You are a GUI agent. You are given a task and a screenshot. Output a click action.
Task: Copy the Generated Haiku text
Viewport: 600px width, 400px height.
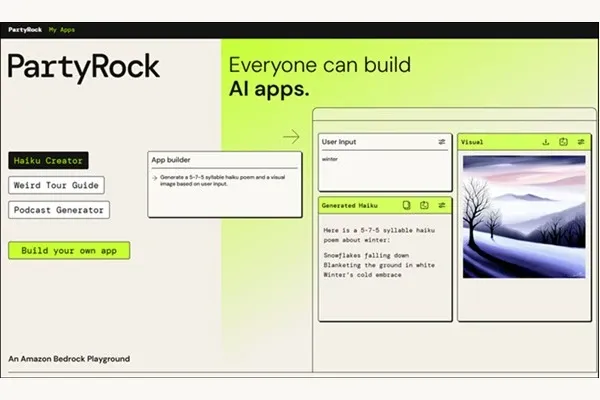point(406,205)
